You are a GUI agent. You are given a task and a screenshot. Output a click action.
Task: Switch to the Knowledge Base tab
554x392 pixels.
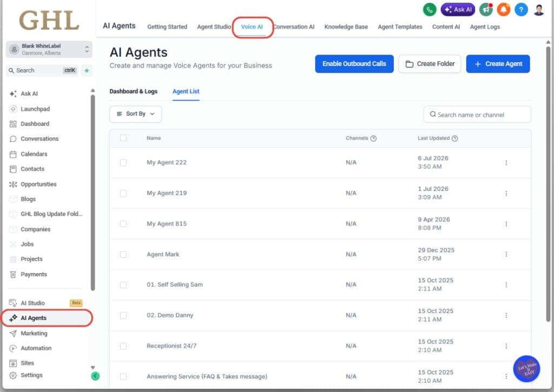(346, 27)
